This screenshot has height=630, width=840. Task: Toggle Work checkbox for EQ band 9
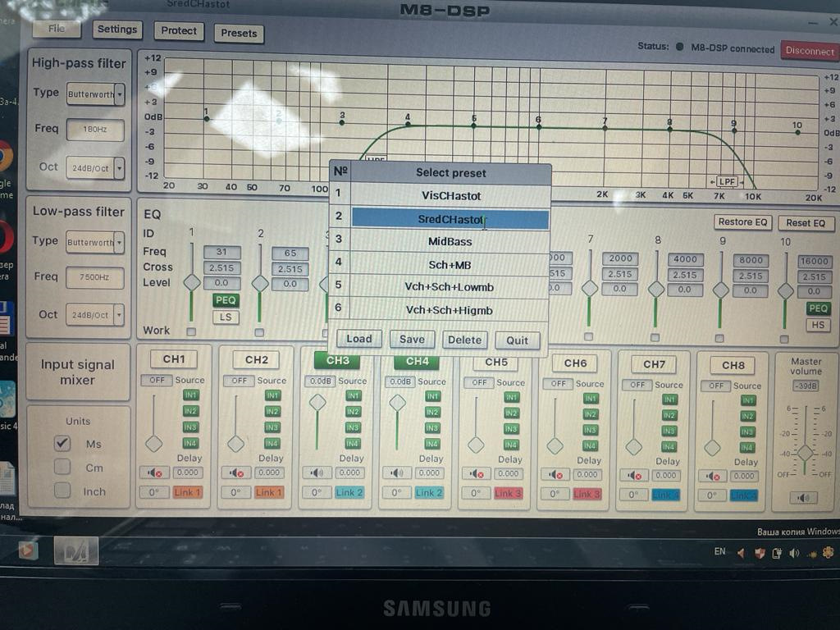click(x=719, y=339)
